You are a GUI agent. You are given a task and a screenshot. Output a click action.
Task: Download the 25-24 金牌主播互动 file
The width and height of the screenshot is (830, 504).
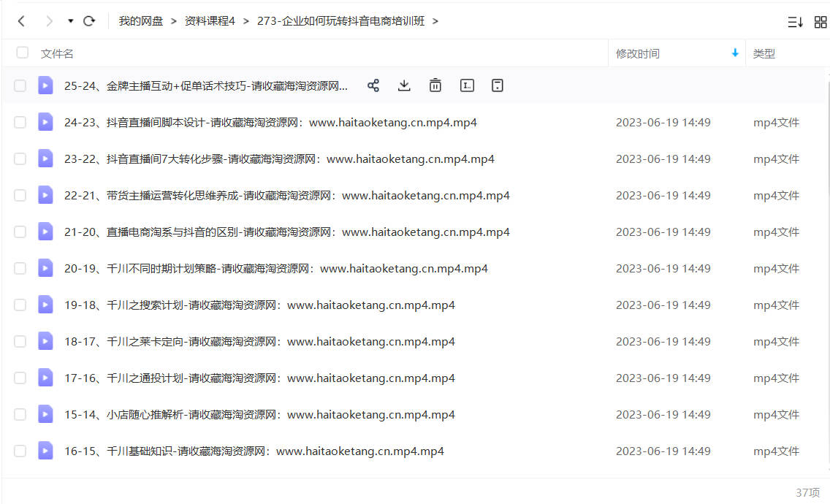(x=404, y=85)
